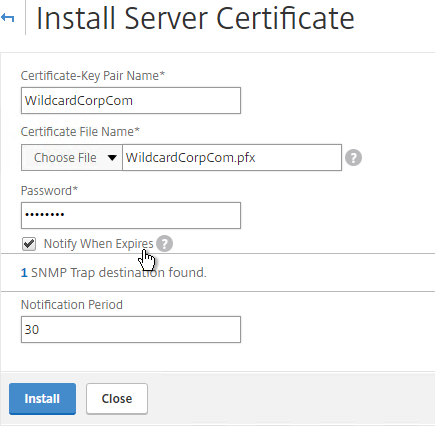
Task: Click the Install Server Certificate page title
Action: [195, 18]
